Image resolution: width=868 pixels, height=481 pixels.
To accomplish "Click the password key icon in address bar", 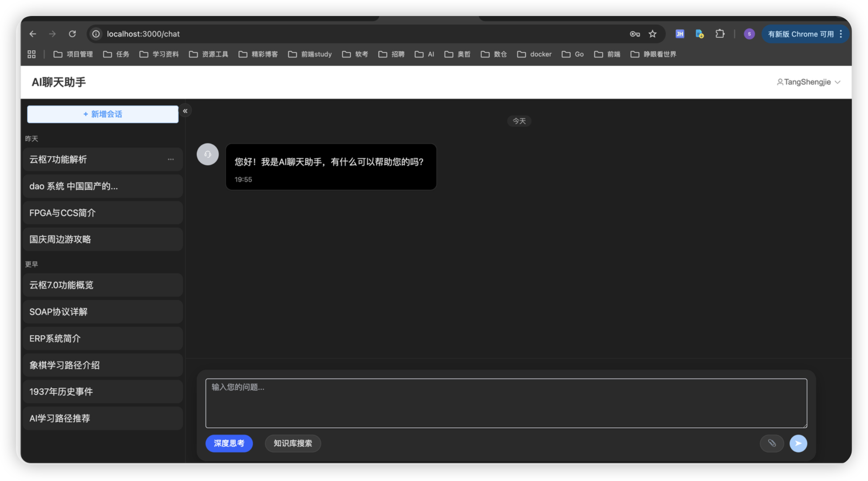I will click(x=635, y=34).
